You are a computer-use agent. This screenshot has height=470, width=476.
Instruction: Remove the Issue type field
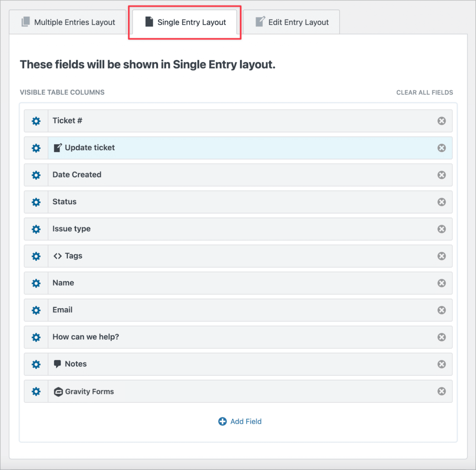pos(442,229)
